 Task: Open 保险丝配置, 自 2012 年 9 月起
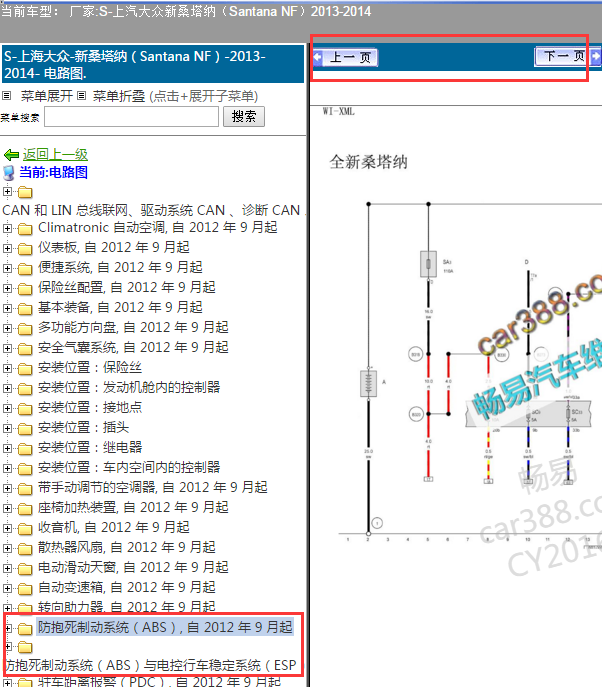127,287
